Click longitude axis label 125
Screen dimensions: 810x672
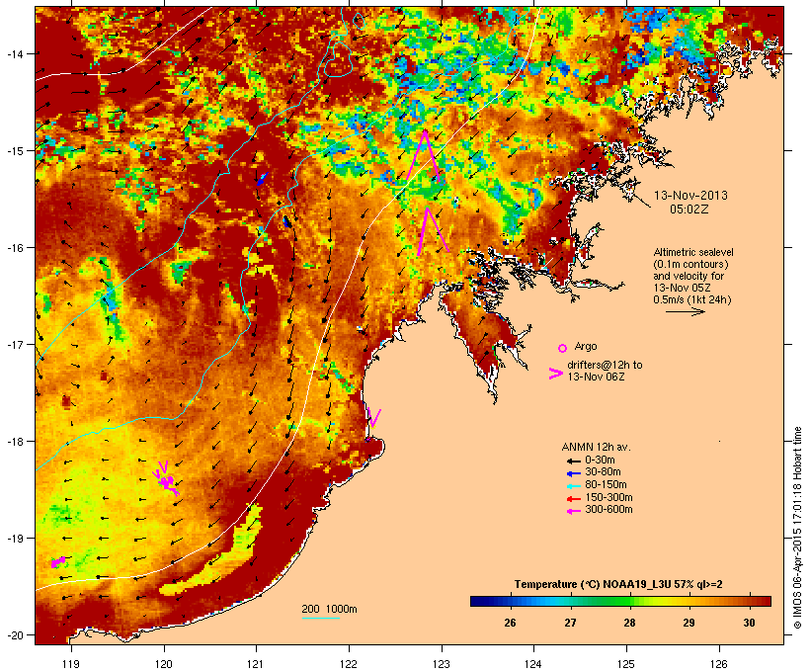(626, 664)
